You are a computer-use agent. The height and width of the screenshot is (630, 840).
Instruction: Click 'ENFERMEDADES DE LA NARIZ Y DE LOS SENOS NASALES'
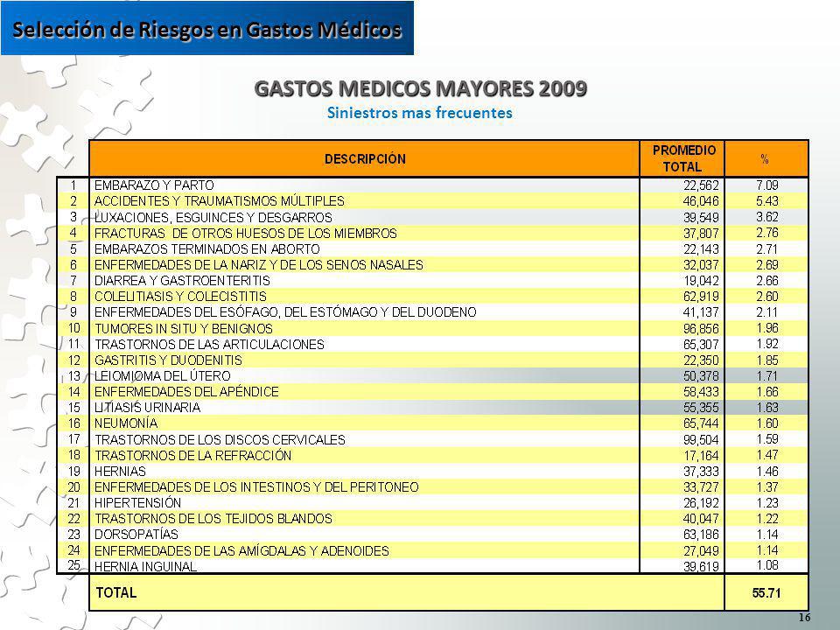259,265
